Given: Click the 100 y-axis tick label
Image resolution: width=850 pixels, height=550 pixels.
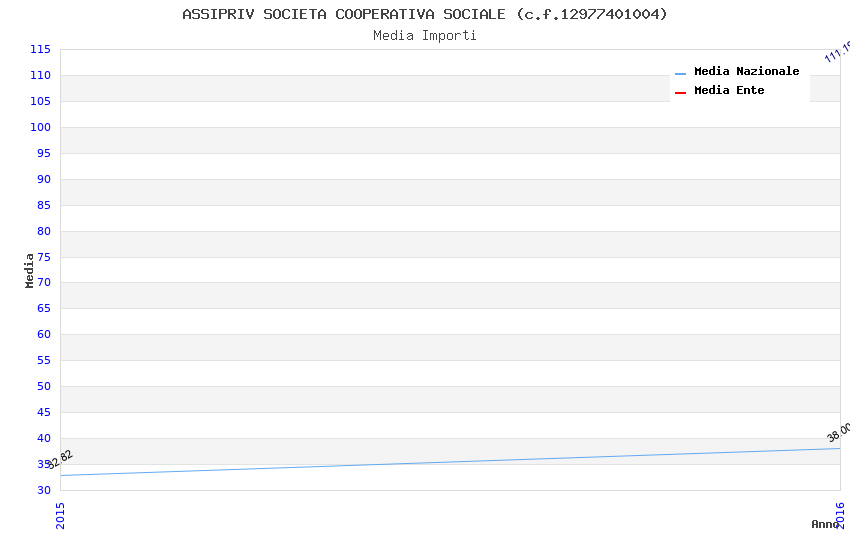Looking at the screenshot, I should tap(40, 127).
